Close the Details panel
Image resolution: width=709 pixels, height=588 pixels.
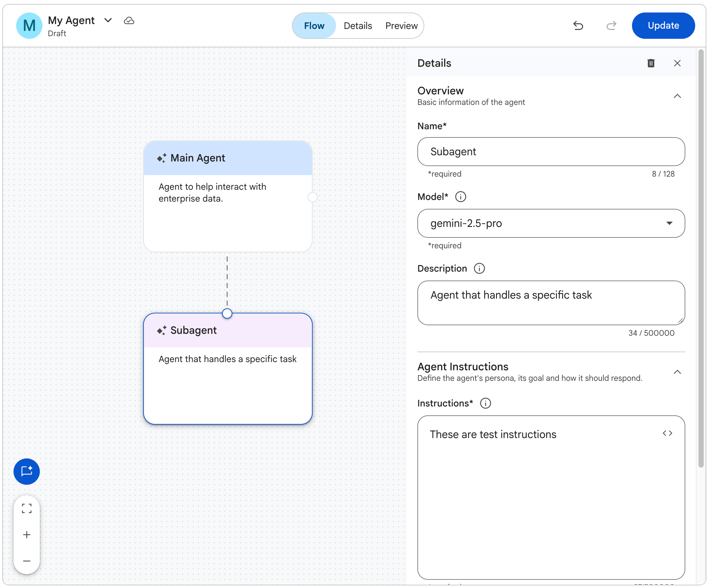678,63
